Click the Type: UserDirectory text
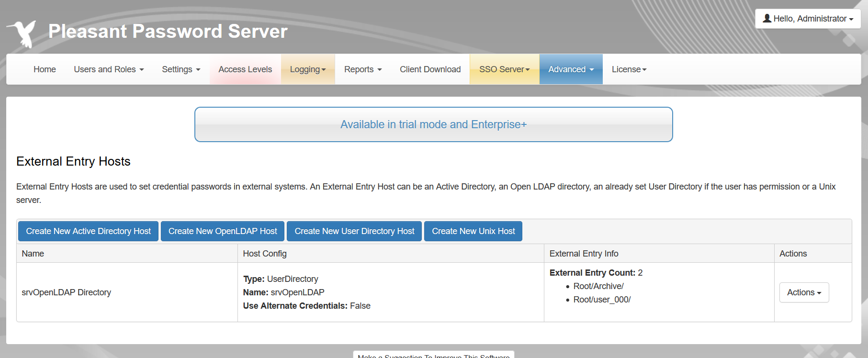Image resolution: width=868 pixels, height=358 pixels. click(281, 279)
